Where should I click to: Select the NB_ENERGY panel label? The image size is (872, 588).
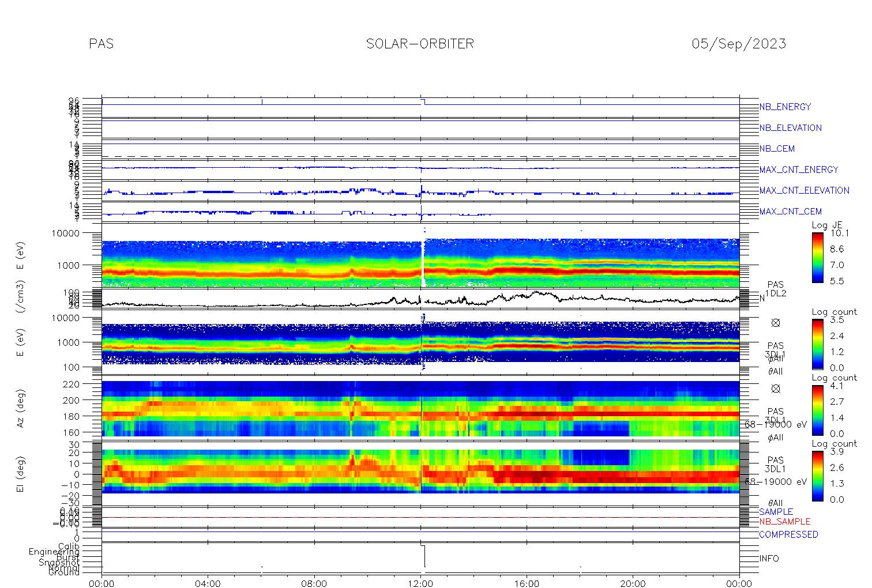pos(785,107)
